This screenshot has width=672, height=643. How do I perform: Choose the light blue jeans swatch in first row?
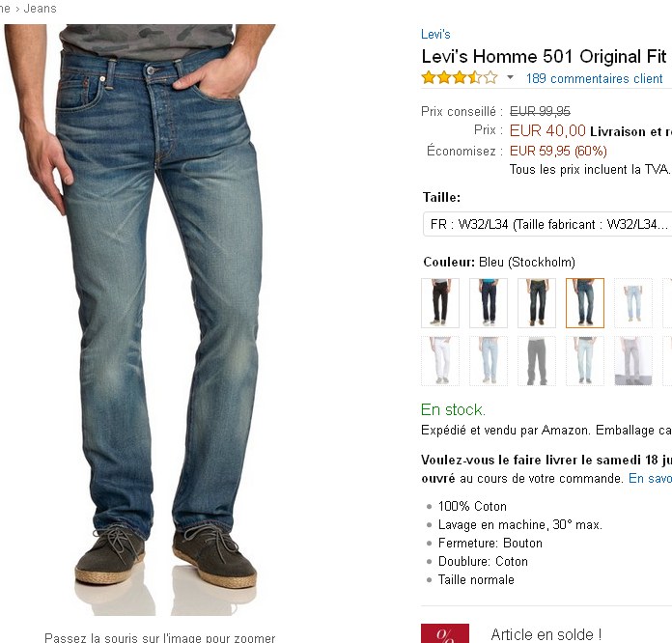tap(633, 303)
